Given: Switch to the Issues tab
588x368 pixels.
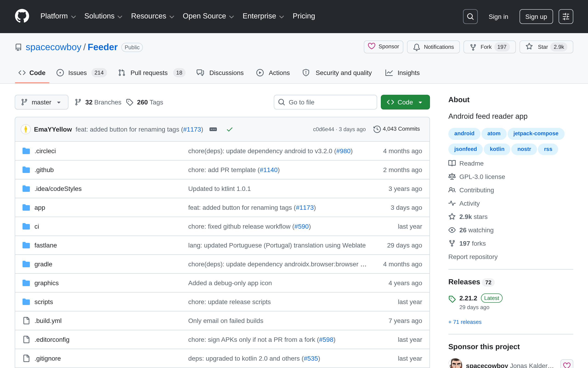Looking at the screenshot, I should pos(81,73).
